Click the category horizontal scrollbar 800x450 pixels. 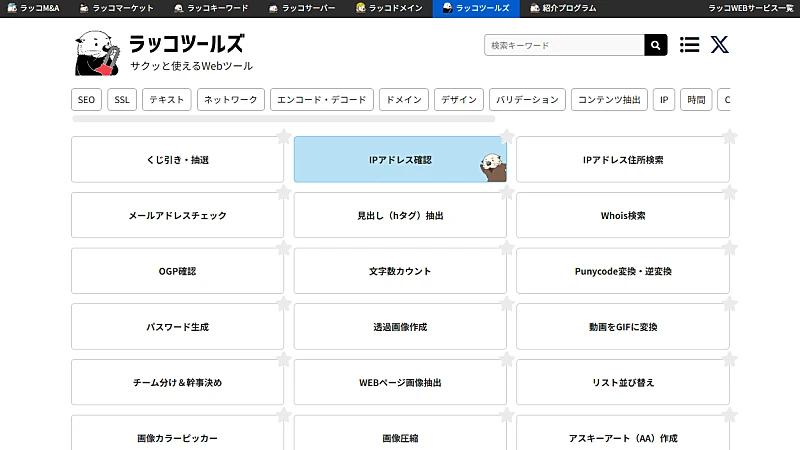pos(284,118)
